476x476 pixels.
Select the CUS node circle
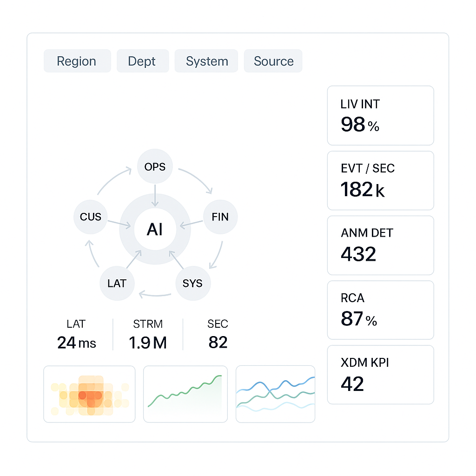click(x=91, y=217)
